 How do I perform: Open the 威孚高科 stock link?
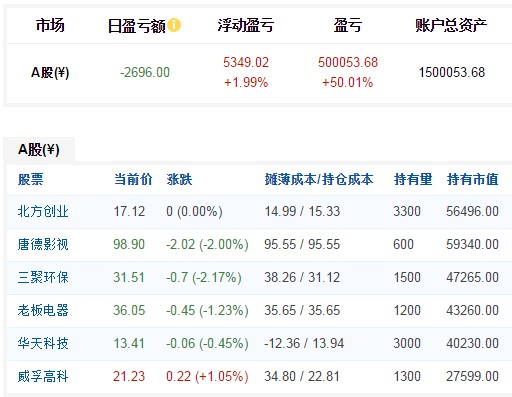click(43, 376)
